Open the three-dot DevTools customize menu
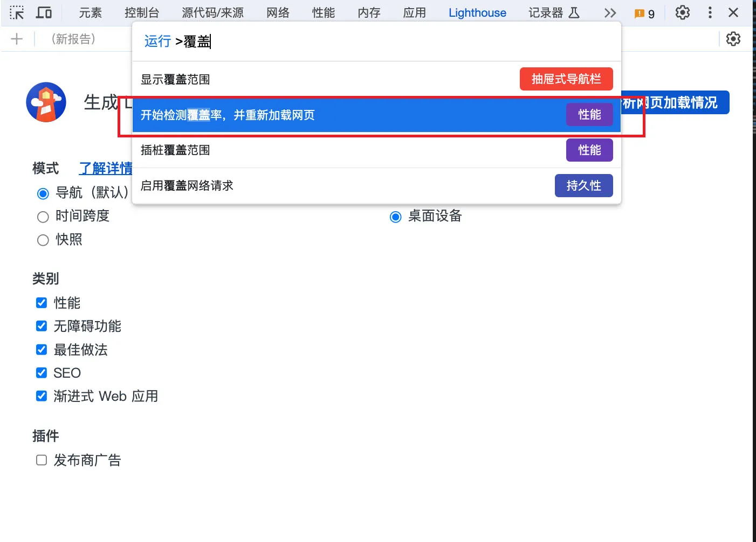The image size is (756, 542). [x=710, y=12]
